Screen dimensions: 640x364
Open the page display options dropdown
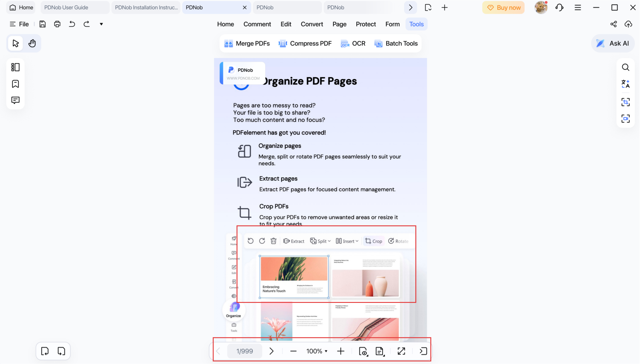coord(379,351)
